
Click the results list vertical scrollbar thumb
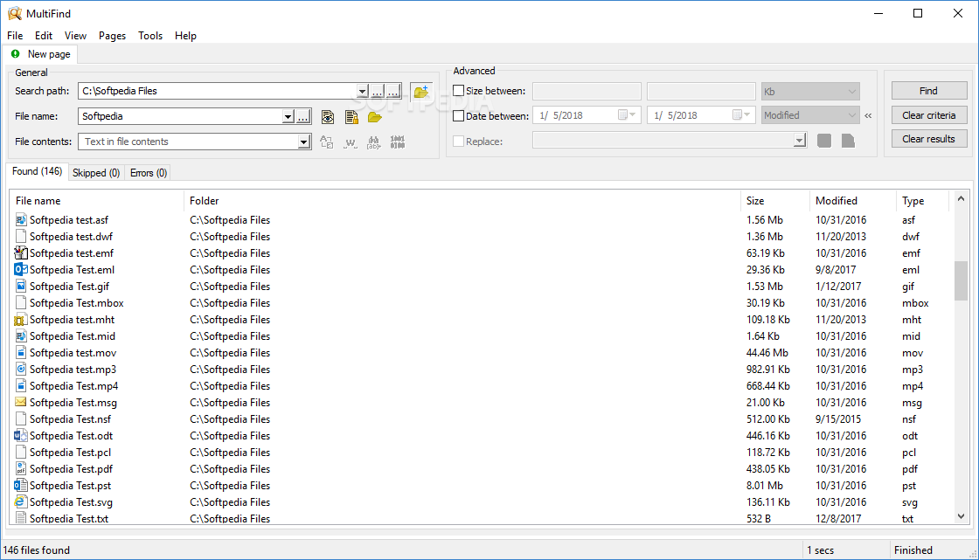tap(961, 281)
